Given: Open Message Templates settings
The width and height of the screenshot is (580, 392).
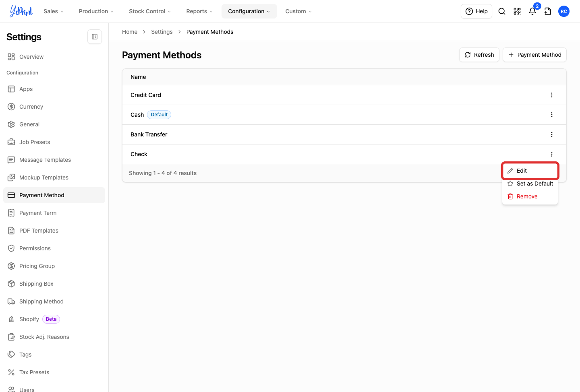Looking at the screenshot, I should click(x=54, y=160).
